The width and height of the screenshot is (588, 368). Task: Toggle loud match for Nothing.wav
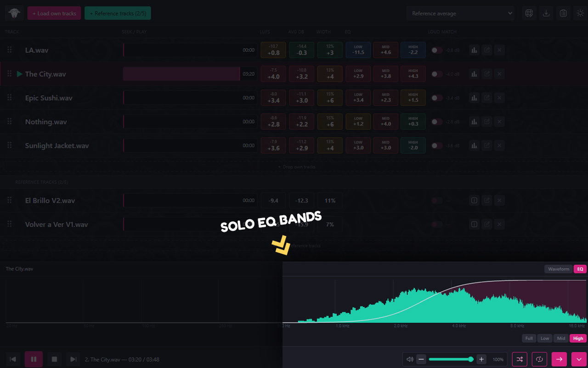click(x=437, y=122)
